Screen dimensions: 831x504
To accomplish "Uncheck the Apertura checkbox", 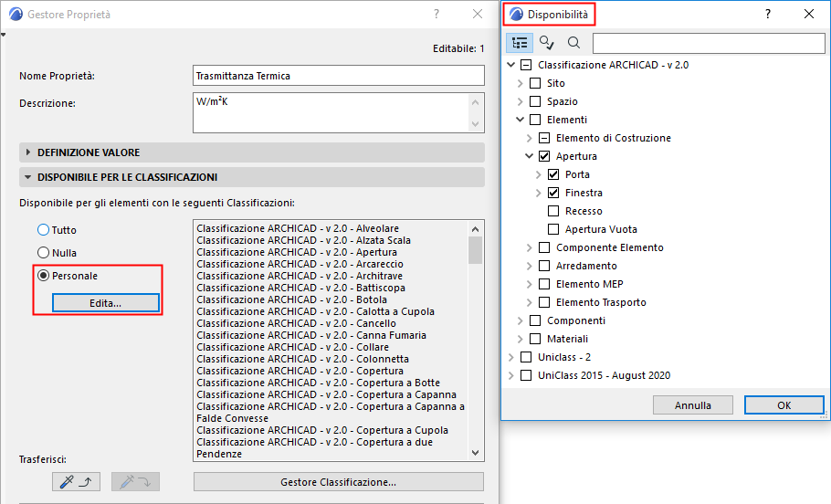I will click(x=544, y=156).
